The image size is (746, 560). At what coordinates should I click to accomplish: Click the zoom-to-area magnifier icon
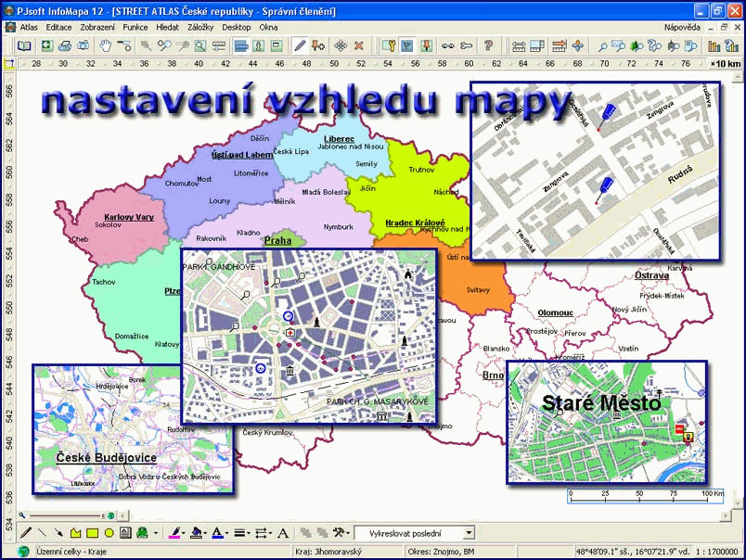click(x=200, y=46)
